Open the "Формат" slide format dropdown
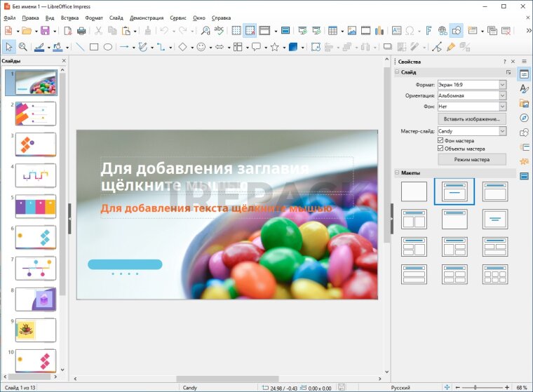This screenshot has height=392, width=533. (502, 84)
